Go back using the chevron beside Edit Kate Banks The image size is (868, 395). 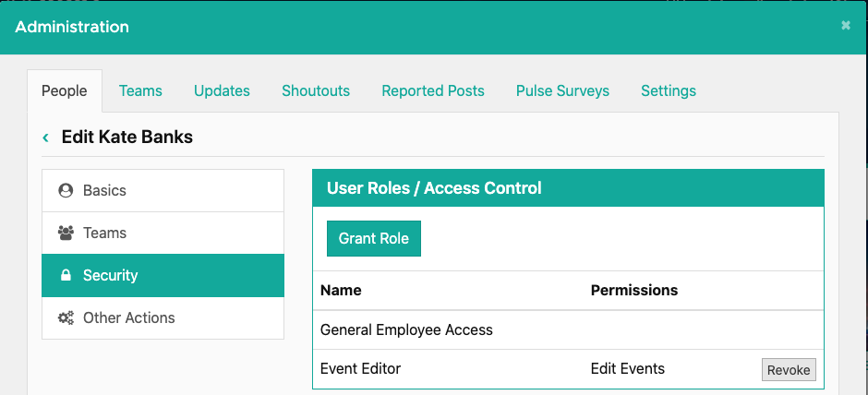point(46,138)
